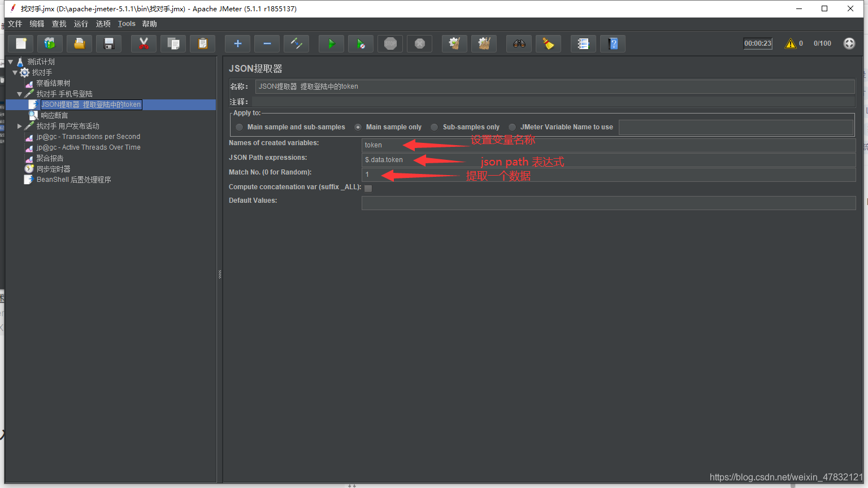Click the Default Values input field
The height and width of the screenshot is (488, 868).
[609, 203]
